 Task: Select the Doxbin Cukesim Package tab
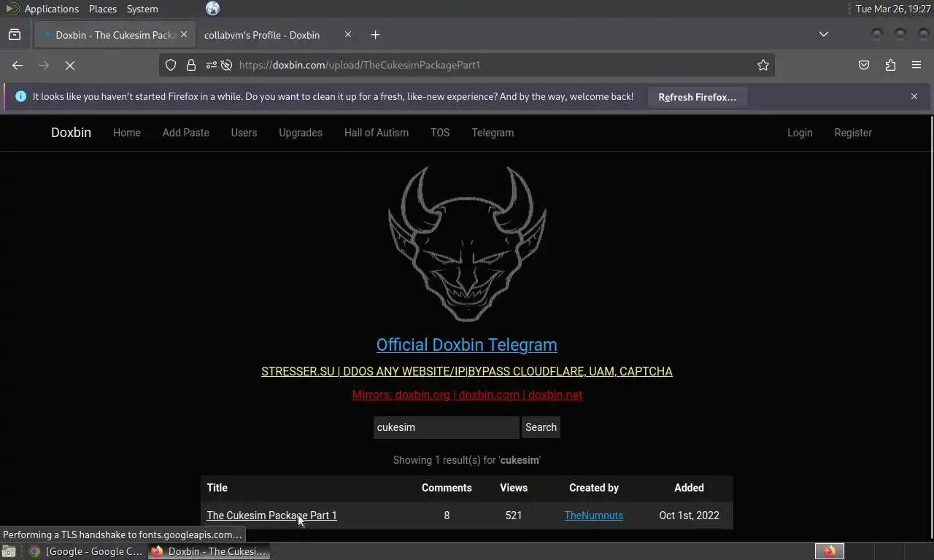click(113, 34)
